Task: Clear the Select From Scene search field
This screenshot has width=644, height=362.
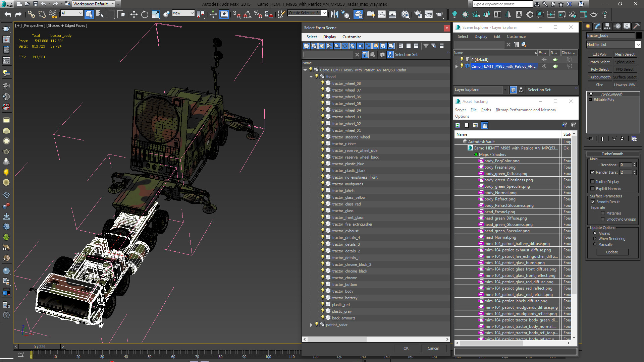Action: pos(357,55)
